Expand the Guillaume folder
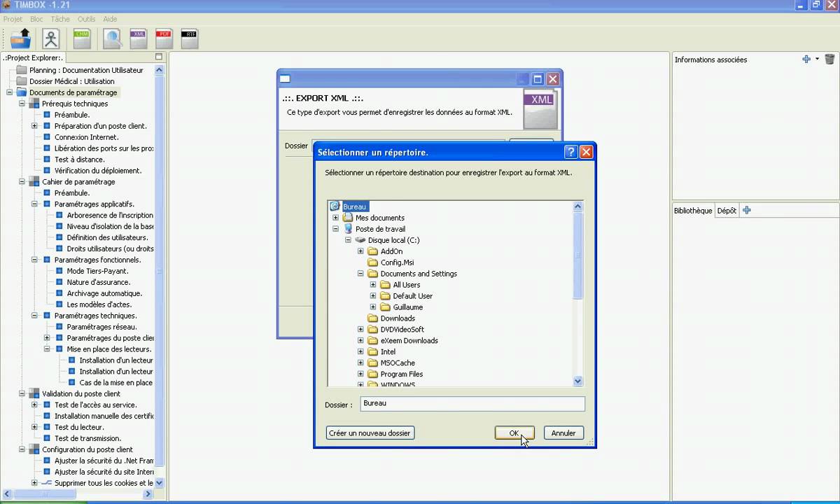 point(373,307)
